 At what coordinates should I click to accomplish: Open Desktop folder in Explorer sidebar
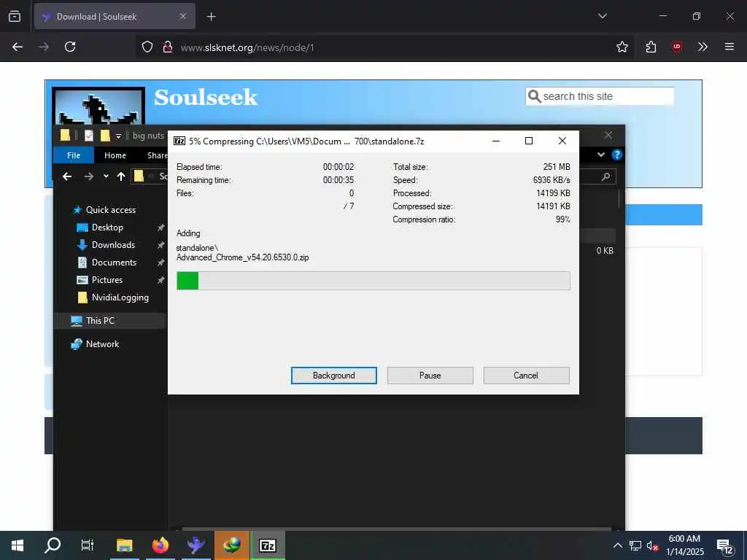(107, 227)
